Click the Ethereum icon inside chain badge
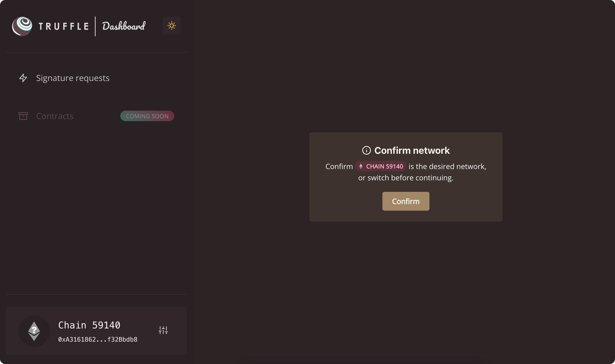 pyautogui.click(x=361, y=166)
